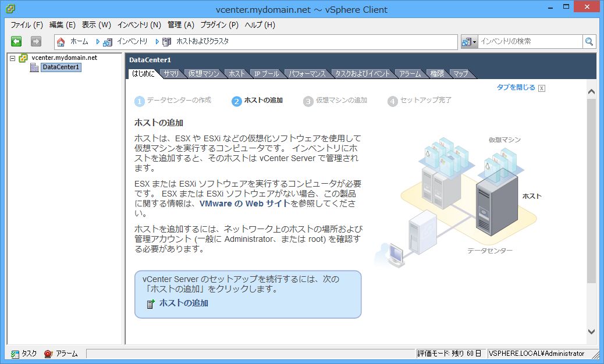Click the magnifier search button
This screenshot has width=604, height=364.
point(589,41)
